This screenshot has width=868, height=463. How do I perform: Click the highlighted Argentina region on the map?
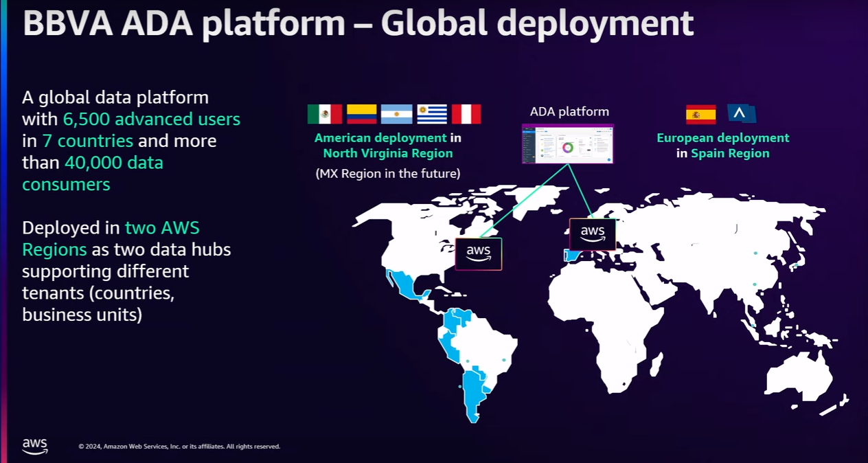[473, 396]
